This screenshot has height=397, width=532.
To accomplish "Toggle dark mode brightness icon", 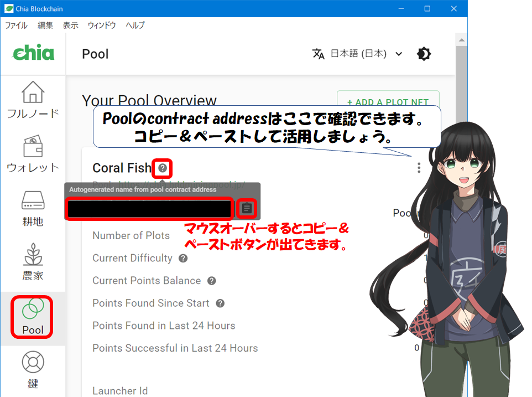I will (424, 54).
